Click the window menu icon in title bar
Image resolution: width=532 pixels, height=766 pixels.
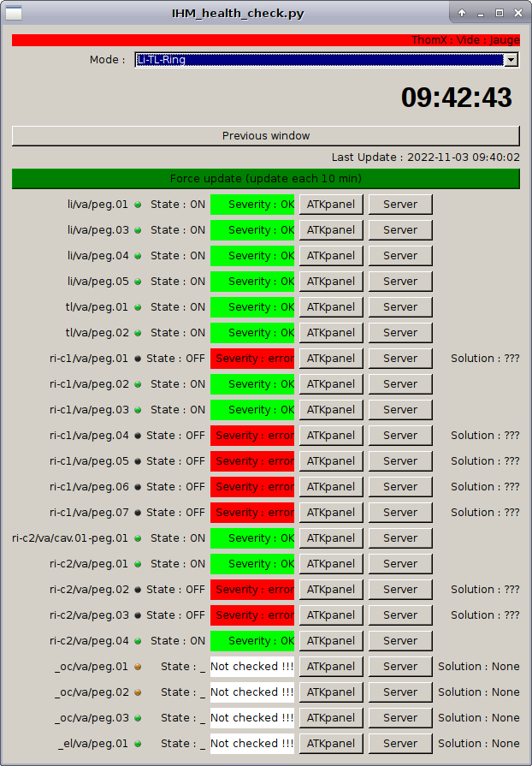(15, 13)
